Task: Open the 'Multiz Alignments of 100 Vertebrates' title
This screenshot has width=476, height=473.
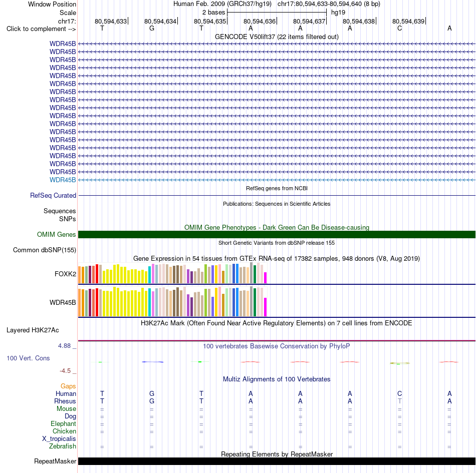Action: pos(277,379)
